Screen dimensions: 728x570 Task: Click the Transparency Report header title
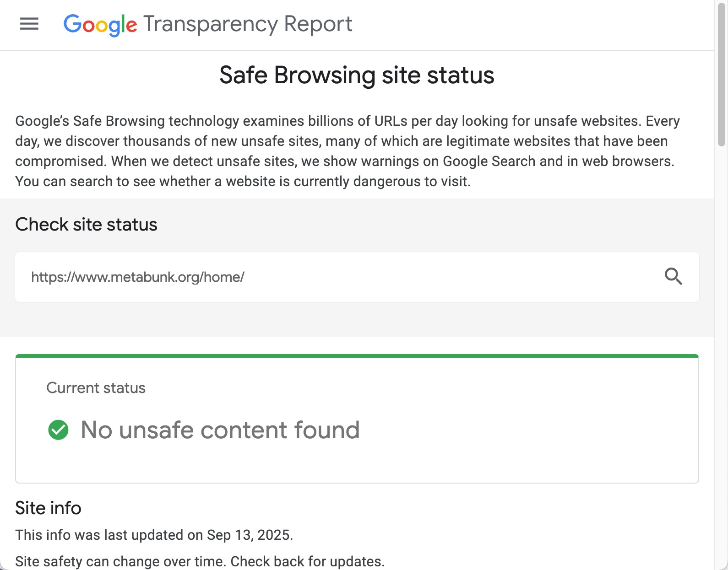(248, 24)
